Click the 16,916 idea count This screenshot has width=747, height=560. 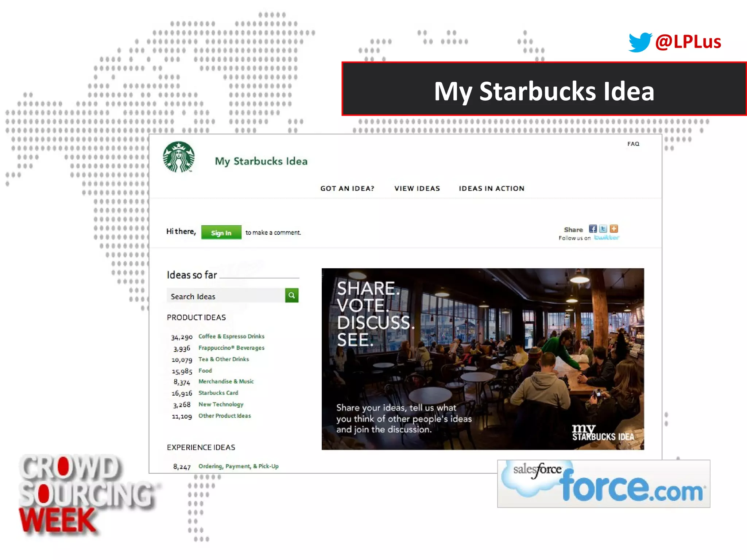pos(182,393)
